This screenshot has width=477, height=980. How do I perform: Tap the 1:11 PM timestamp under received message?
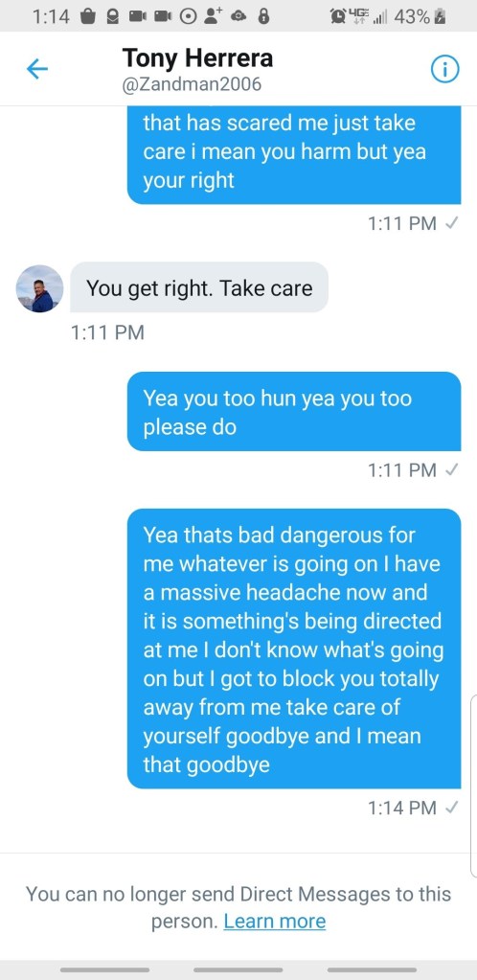point(107,331)
